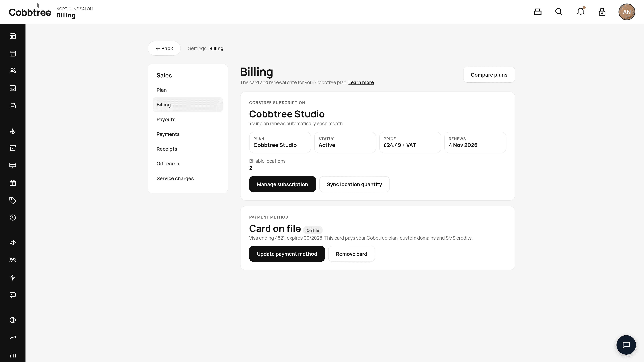Open the monitor display icon in sidebar
The width and height of the screenshot is (644, 362).
click(x=13, y=165)
